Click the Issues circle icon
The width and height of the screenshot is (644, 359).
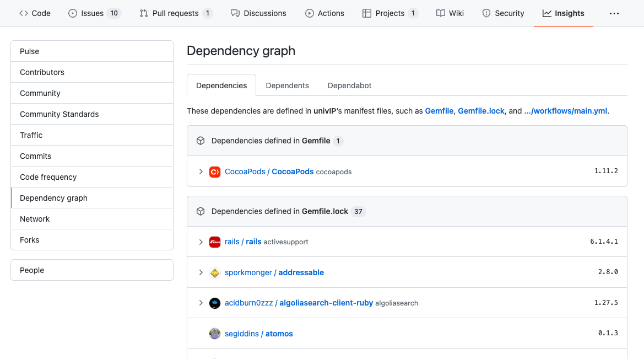(73, 13)
